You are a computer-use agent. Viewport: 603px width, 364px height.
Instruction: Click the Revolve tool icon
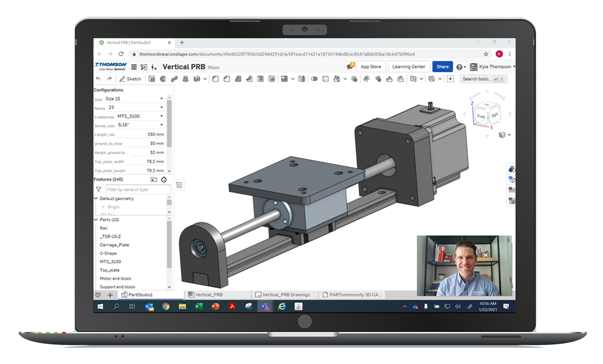(163, 79)
